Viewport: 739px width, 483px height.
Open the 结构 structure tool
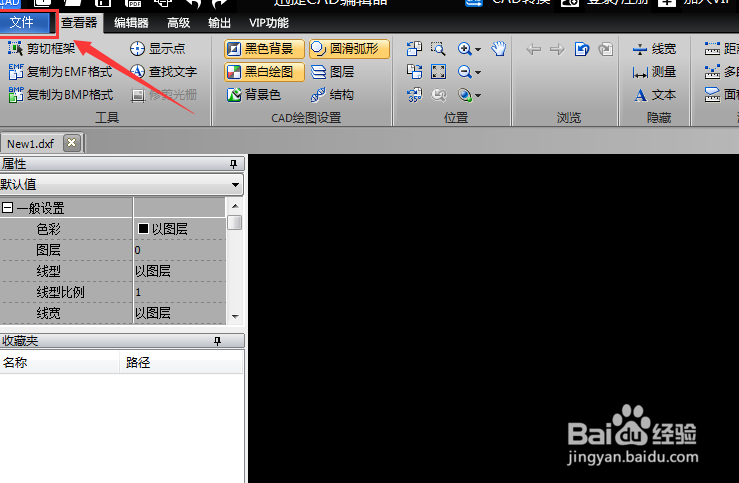[x=333, y=95]
